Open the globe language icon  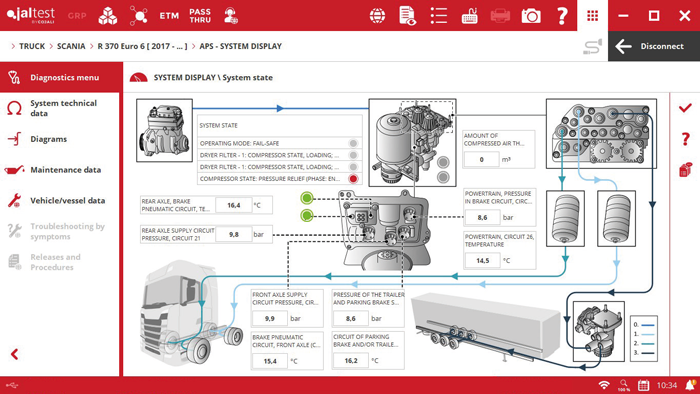click(x=377, y=16)
